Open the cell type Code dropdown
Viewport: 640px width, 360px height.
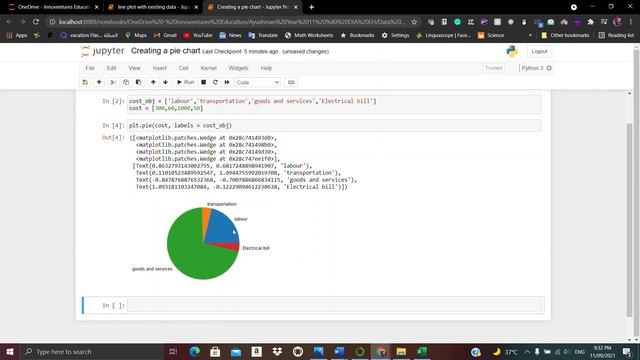pos(258,82)
